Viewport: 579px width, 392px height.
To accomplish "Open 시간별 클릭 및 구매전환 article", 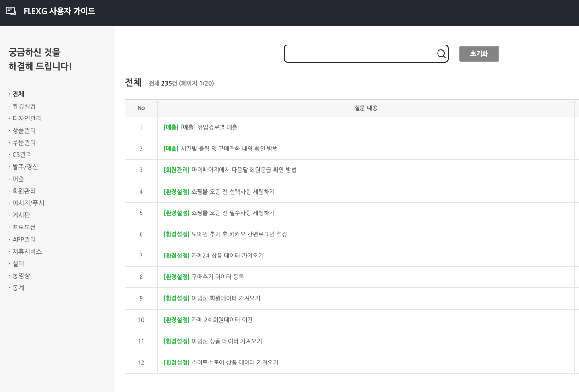I will (229, 149).
